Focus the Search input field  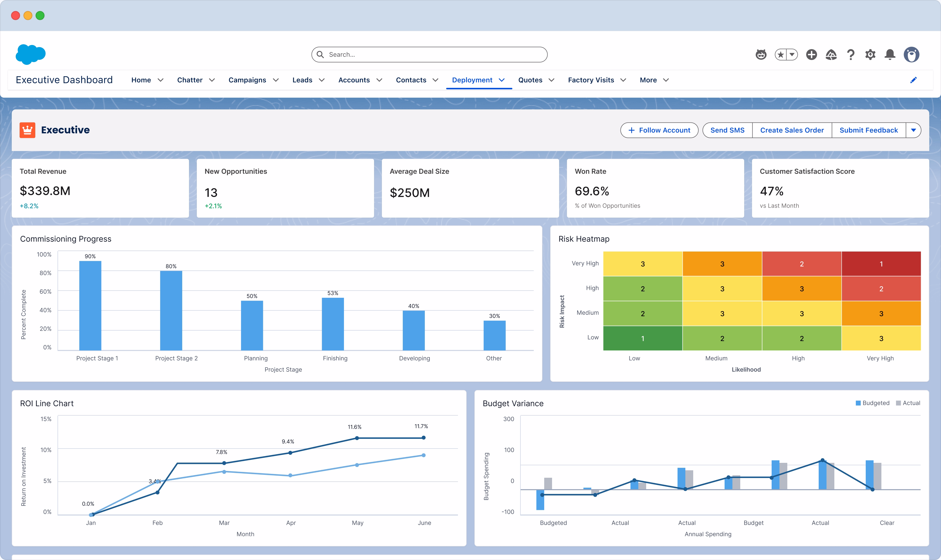pyautogui.click(x=429, y=54)
